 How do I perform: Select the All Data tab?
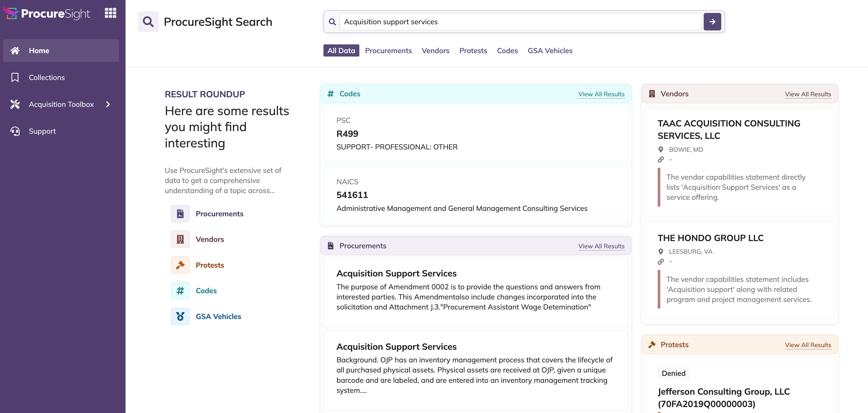tap(341, 51)
